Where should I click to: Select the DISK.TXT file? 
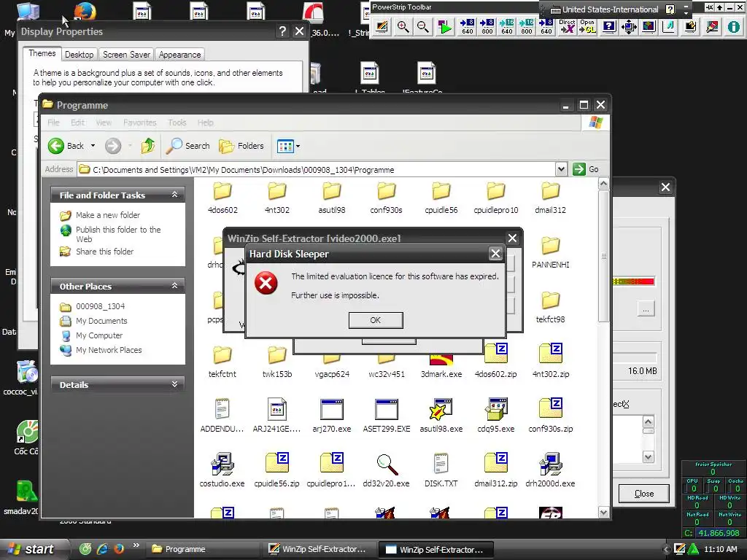[x=441, y=470]
